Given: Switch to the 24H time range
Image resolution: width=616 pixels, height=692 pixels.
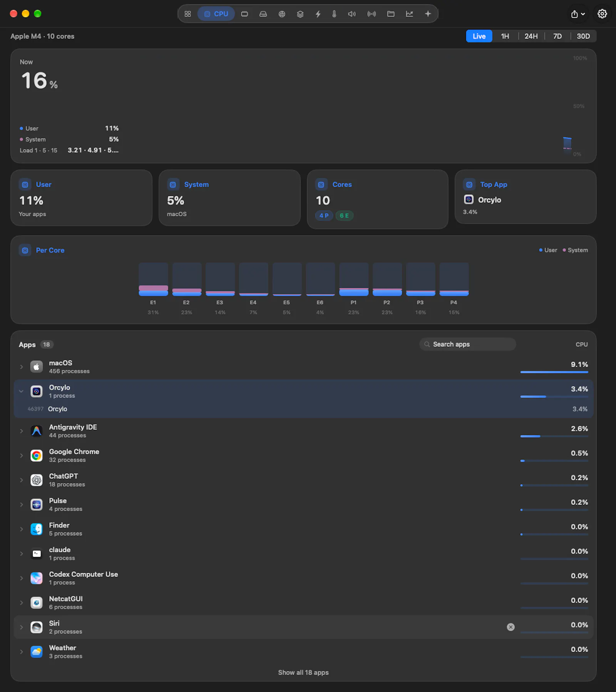Looking at the screenshot, I should click(531, 36).
